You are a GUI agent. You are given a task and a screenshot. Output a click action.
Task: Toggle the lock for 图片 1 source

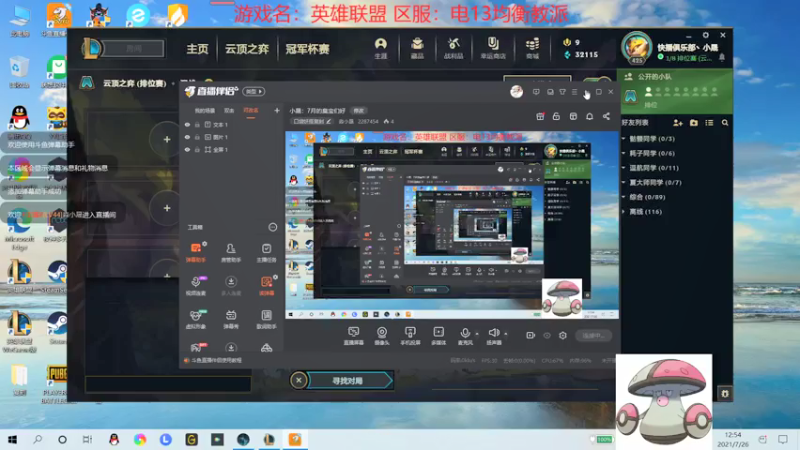pyautogui.click(x=197, y=137)
